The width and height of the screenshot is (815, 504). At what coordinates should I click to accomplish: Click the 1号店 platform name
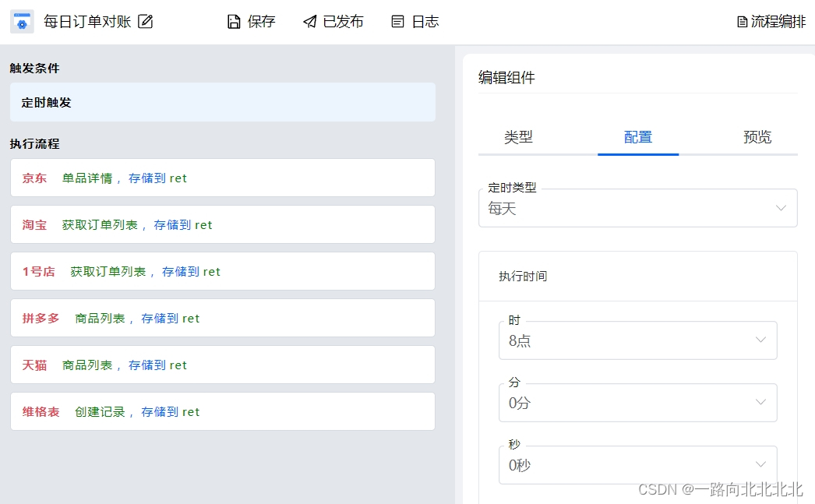(38, 272)
